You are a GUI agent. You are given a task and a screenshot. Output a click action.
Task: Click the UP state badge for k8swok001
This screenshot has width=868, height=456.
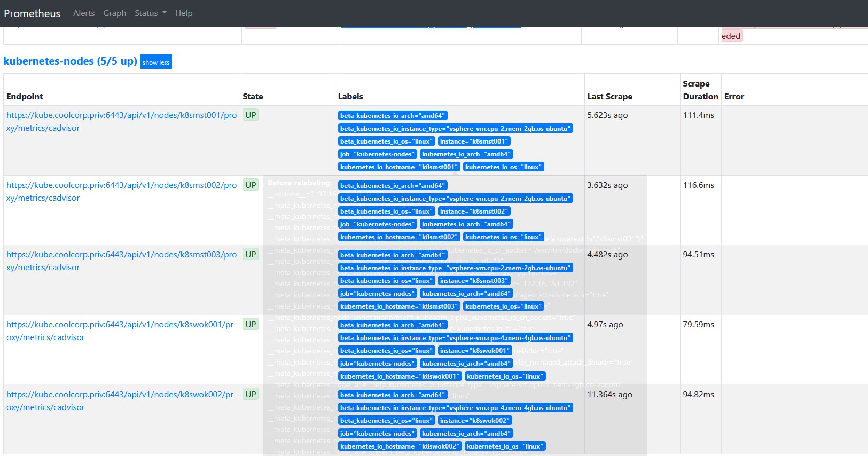[251, 324]
